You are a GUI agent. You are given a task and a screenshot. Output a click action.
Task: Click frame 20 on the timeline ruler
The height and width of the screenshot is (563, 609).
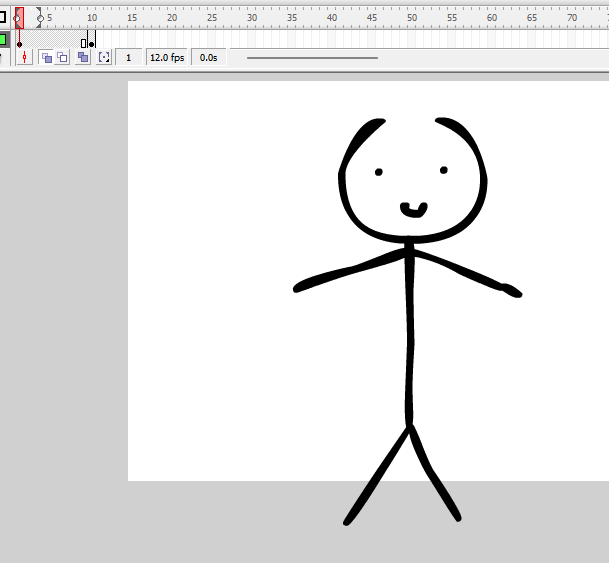click(172, 18)
